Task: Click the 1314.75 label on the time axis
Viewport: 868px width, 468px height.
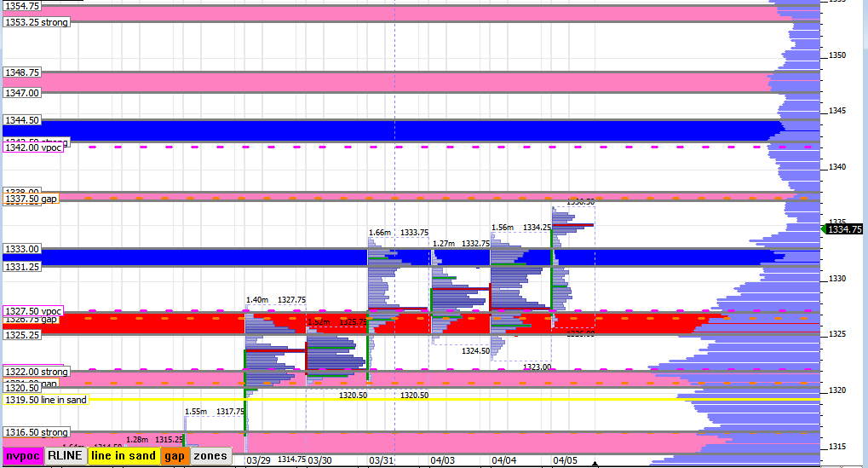Action: point(291,459)
